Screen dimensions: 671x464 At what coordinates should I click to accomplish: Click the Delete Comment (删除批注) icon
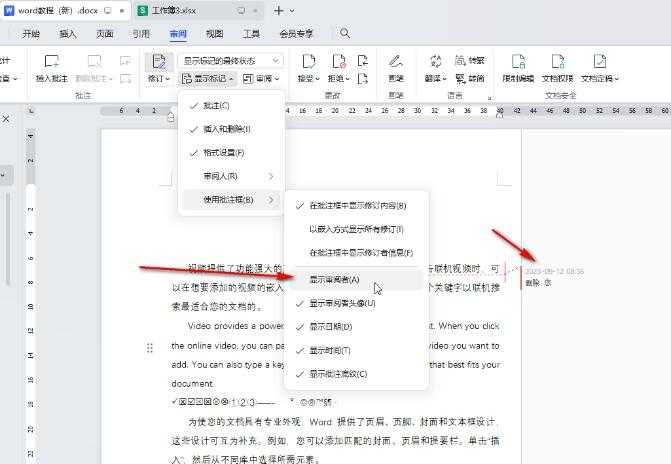(x=94, y=61)
